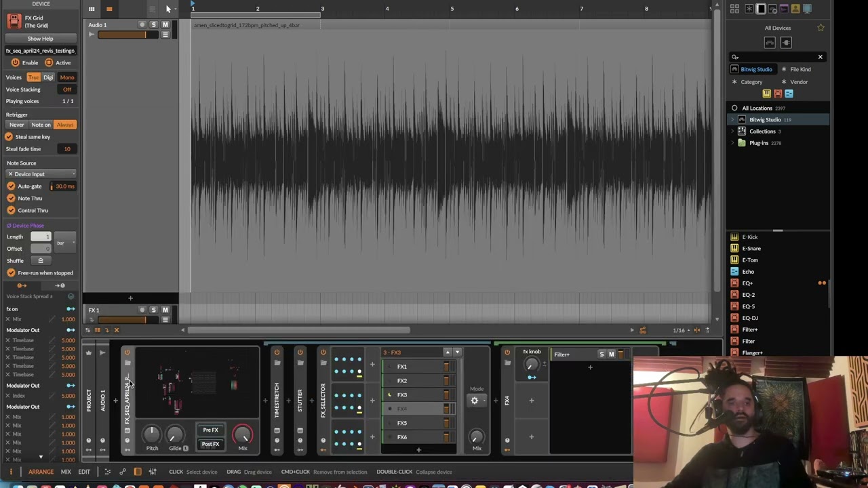This screenshot has height=488, width=868.
Task: Toggle Steal same key checkbox
Action: pos(9,137)
